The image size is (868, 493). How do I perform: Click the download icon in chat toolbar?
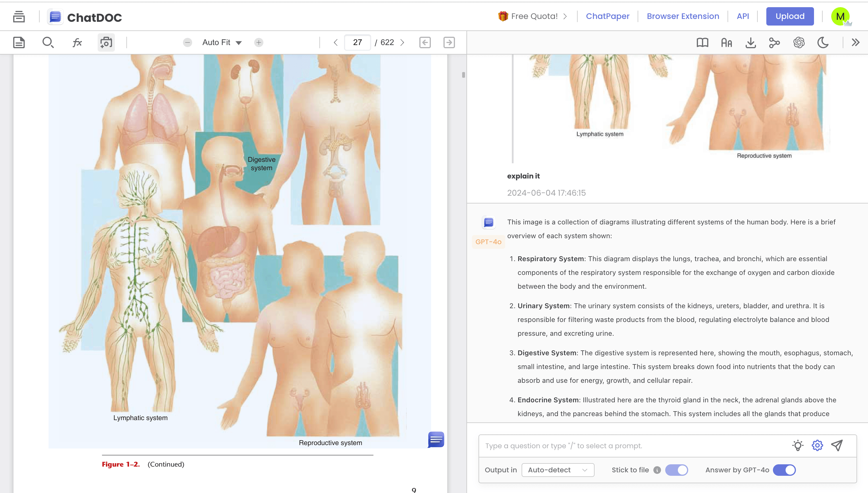tap(751, 42)
